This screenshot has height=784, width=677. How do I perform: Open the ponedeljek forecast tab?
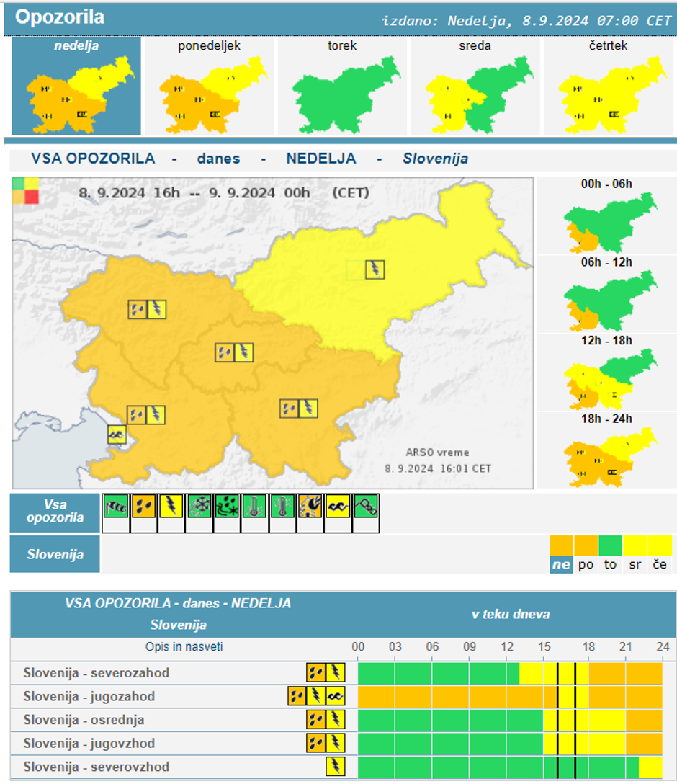[209, 86]
